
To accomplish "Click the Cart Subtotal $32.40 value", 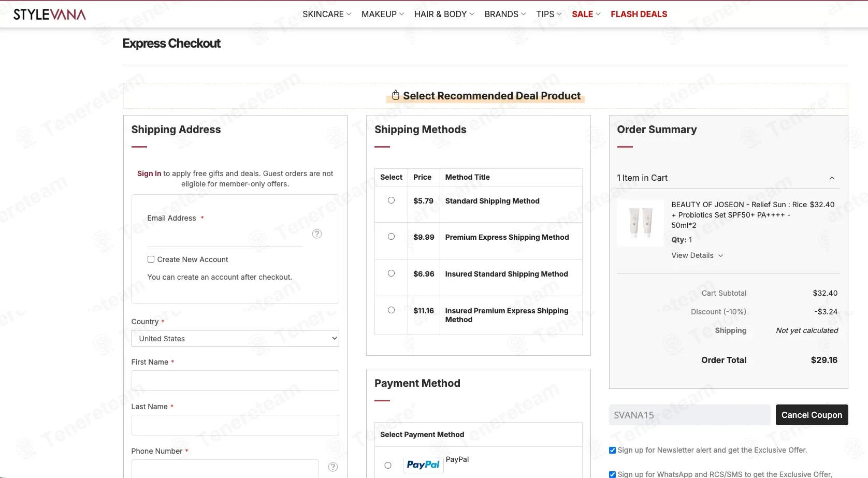I will click(x=825, y=293).
